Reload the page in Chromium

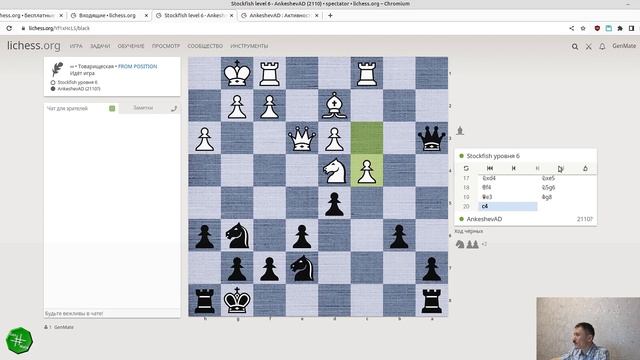[9, 28]
